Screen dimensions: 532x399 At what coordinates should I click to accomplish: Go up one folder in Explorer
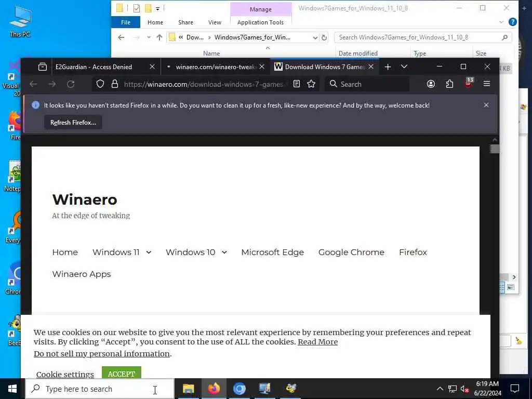159,37
